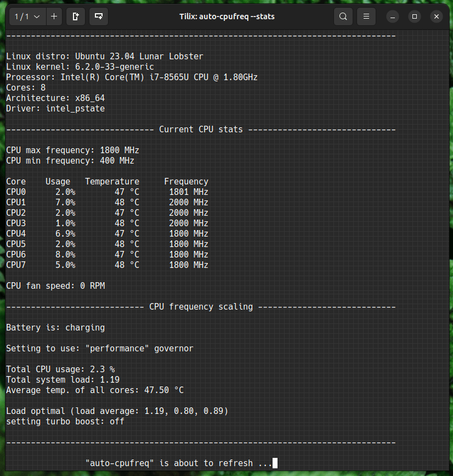The height and width of the screenshot is (476, 453).
Task: Click the setting turbo boost: off text
Action: point(65,422)
